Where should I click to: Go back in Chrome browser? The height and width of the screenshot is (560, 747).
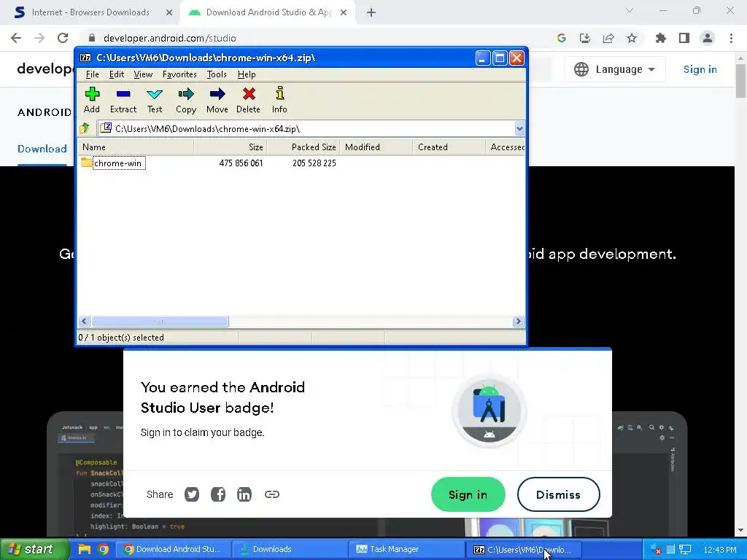pos(16,38)
